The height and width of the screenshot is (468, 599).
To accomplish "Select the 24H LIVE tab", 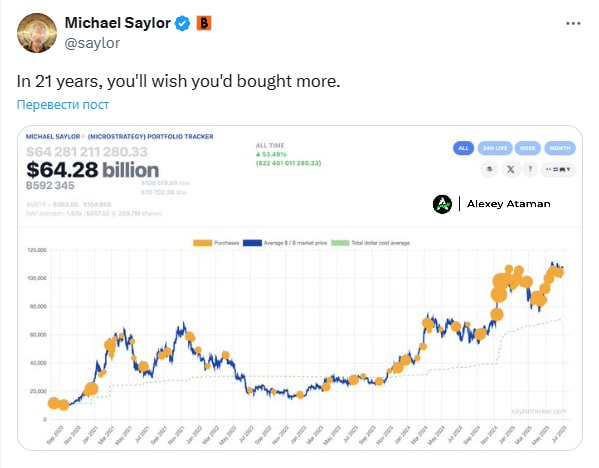I will [495, 148].
